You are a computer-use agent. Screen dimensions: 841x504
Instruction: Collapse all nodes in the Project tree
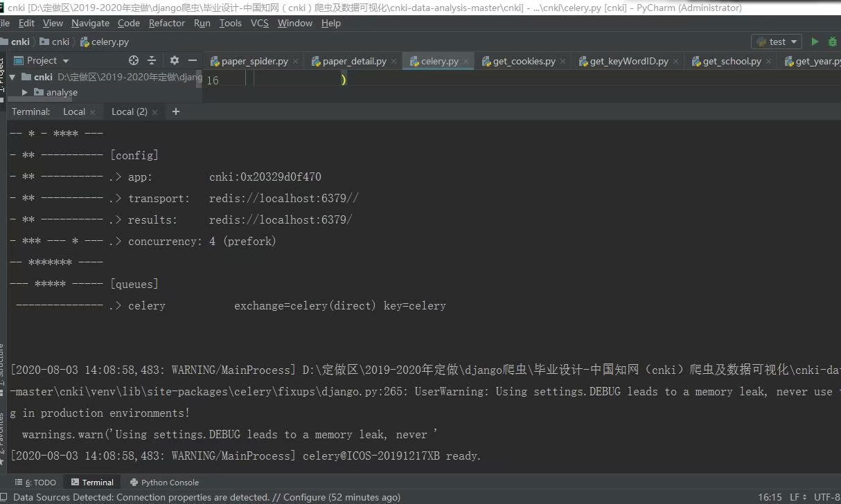coord(151,60)
